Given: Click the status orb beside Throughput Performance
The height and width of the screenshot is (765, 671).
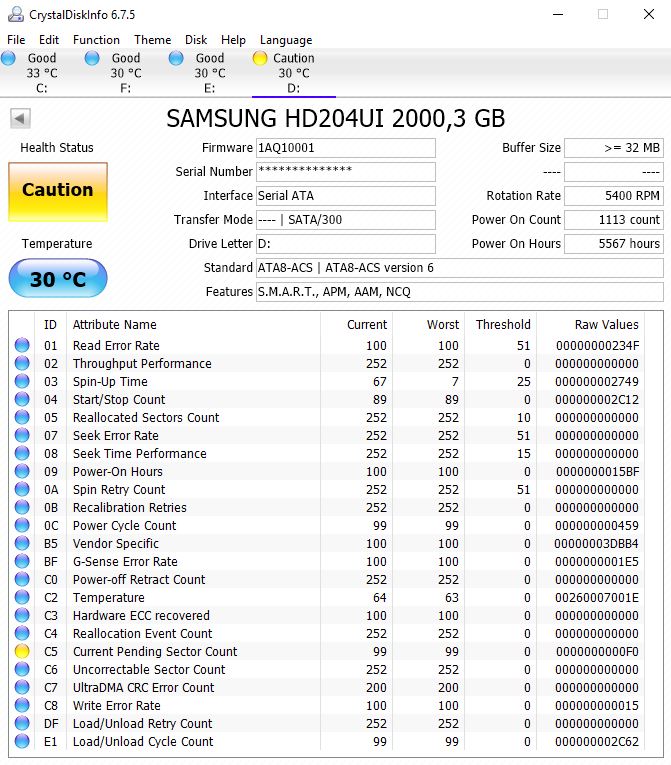Looking at the screenshot, I should tap(22, 363).
